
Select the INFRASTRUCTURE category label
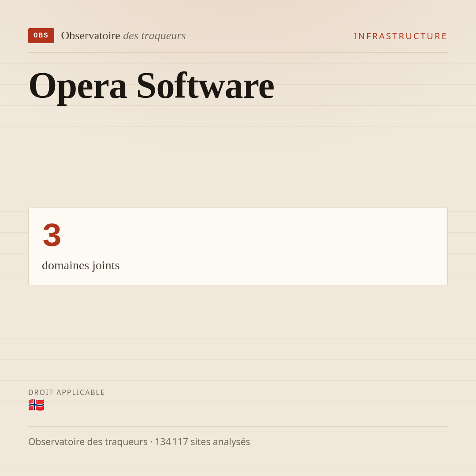400,36
